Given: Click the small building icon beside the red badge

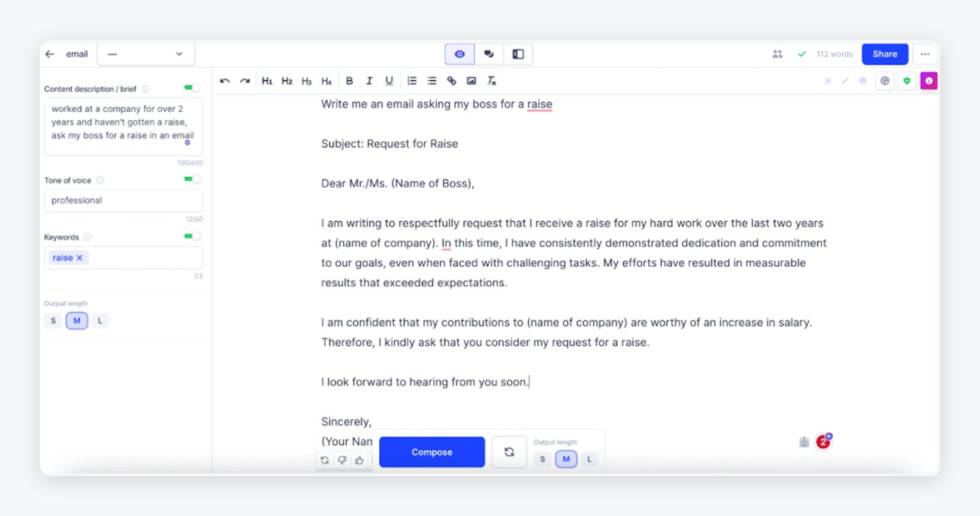Looking at the screenshot, I should coord(804,442).
